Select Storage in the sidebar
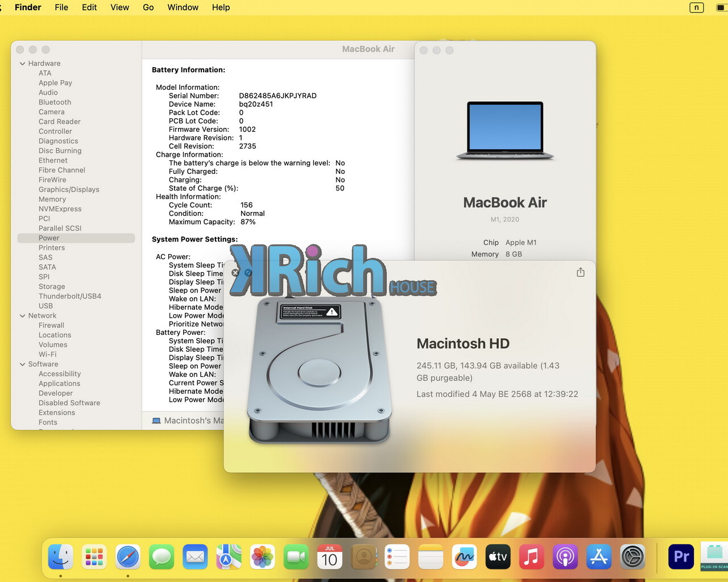The height and width of the screenshot is (582, 728). coord(52,286)
